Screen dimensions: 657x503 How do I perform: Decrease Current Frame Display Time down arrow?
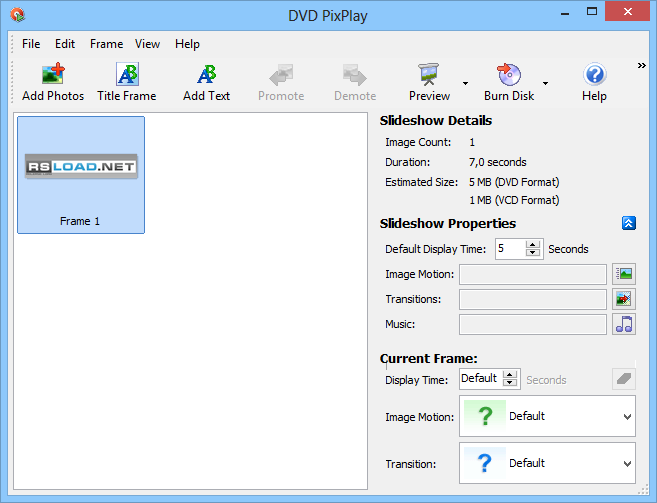[510, 383]
